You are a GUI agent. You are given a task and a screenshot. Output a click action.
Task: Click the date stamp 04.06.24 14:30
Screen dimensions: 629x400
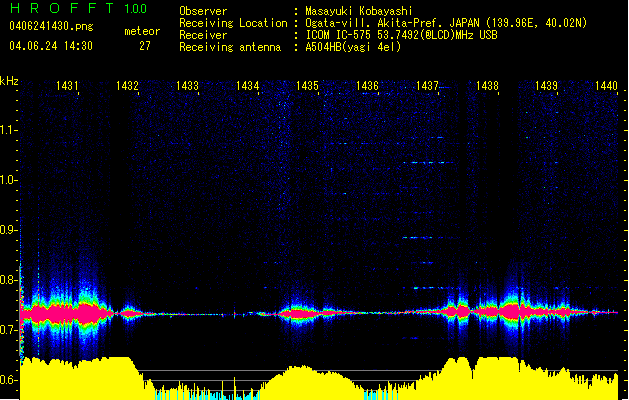pos(51,46)
